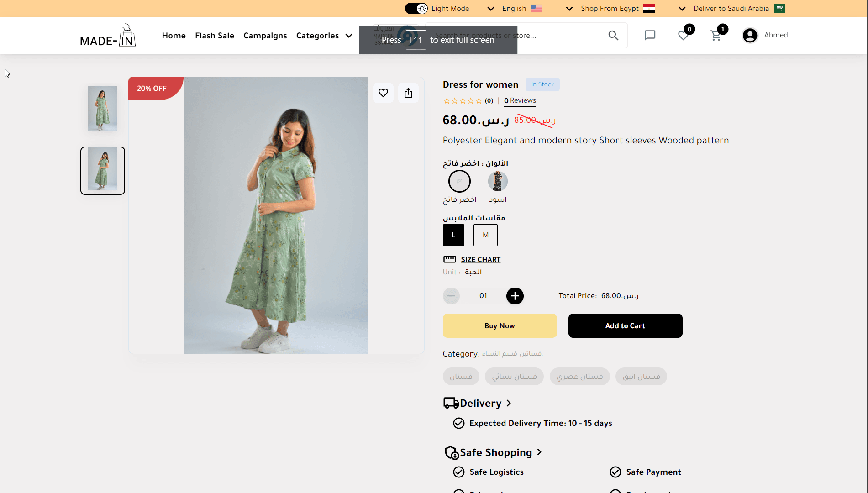This screenshot has width=868, height=493.
Task: Click the user account avatar icon
Action: [x=750, y=36]
